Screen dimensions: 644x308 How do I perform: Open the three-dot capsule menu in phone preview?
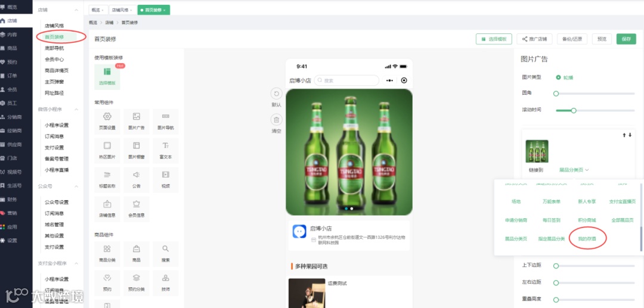coord(389,80)
